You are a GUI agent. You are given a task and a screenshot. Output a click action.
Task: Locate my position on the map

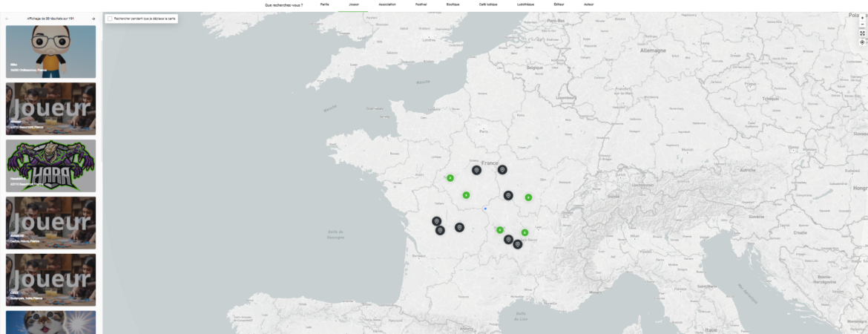(862, 42)
